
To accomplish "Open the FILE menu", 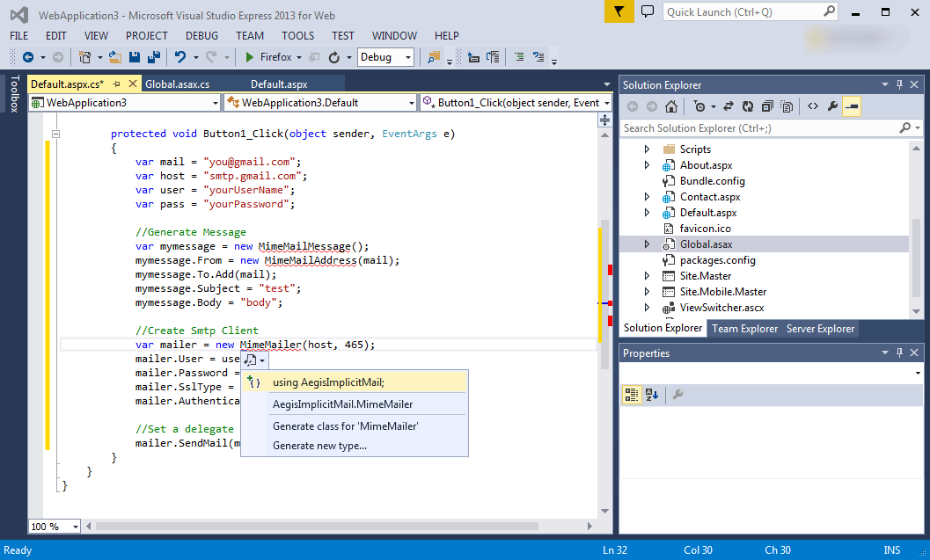I will point(19,35).
